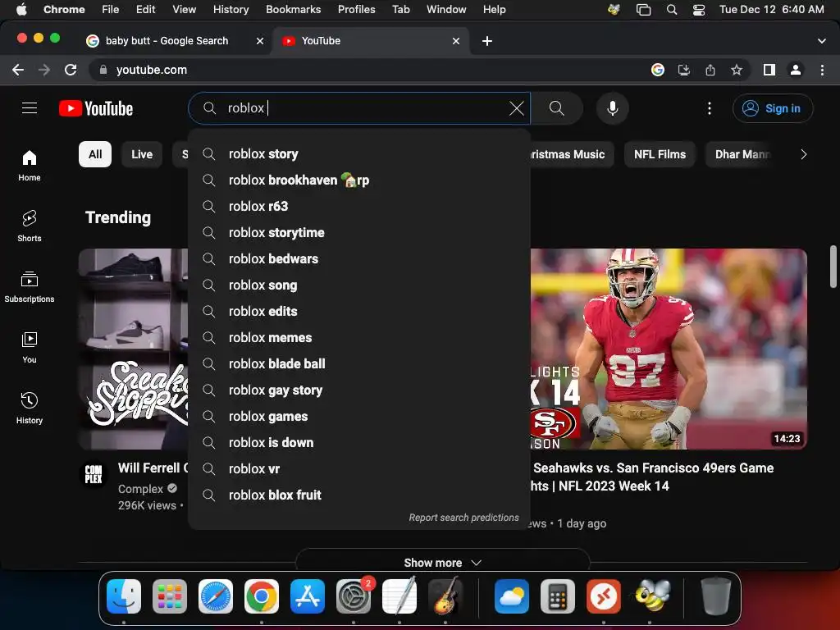840x630 pixels.
Task: Close the YouTube browser tab
Action: [456, 41]
